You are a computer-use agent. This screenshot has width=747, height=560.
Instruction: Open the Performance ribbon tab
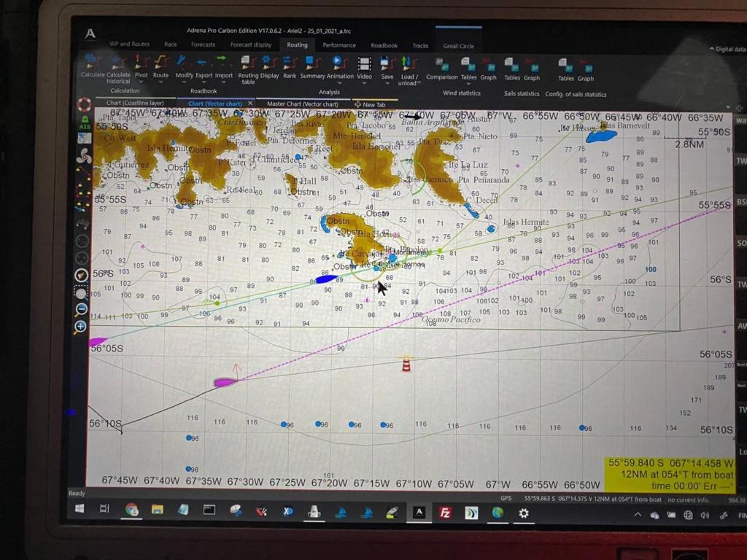tap(339, 45)
